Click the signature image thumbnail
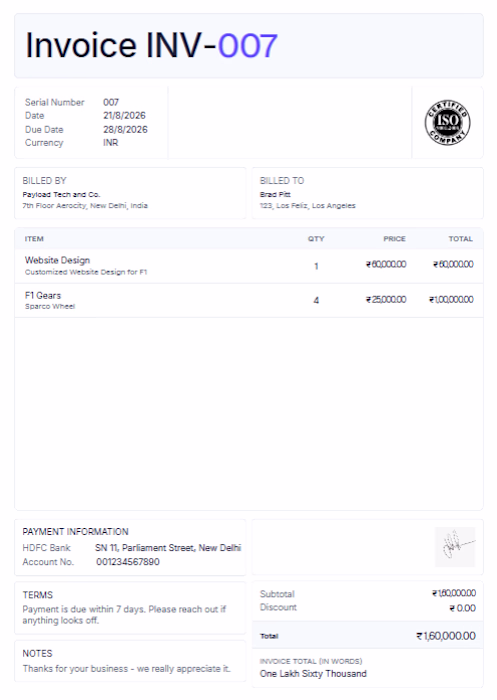Image resolution: width=497 pixels, height=700 pixels. click(455, 547)
